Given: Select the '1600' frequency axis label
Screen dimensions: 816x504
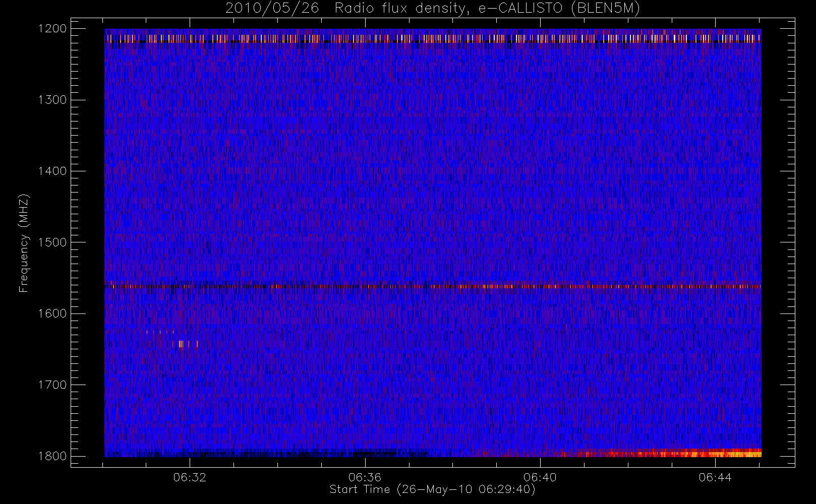Looking at the screenshot, I should (52, 313).
